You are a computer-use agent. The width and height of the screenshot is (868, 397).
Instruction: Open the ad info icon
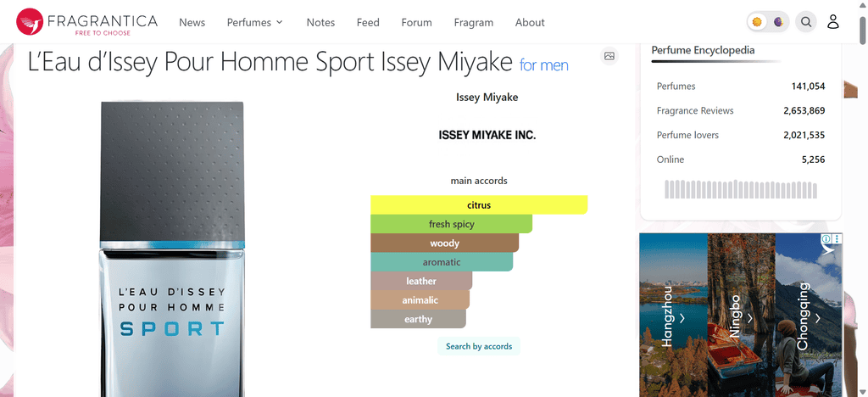(826, 238)
